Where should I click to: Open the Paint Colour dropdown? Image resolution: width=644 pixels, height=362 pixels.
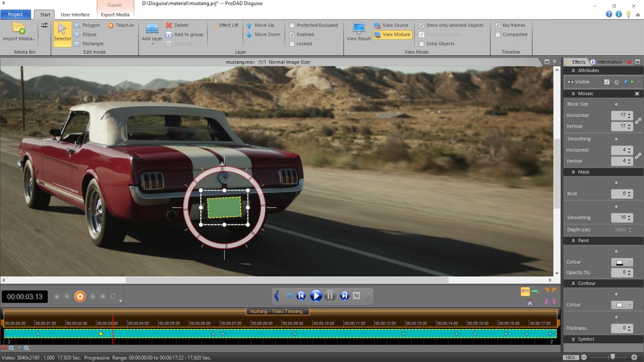click(629, 262)
